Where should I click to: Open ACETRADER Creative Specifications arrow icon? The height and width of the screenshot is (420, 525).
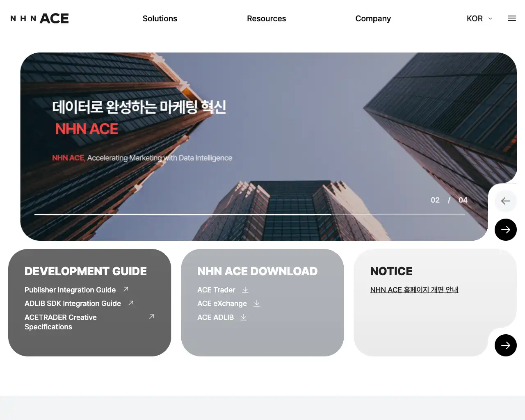(151, 317)
